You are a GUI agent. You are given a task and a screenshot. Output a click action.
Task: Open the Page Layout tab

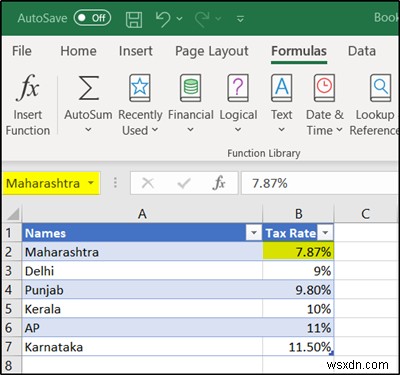pos(212,51)
